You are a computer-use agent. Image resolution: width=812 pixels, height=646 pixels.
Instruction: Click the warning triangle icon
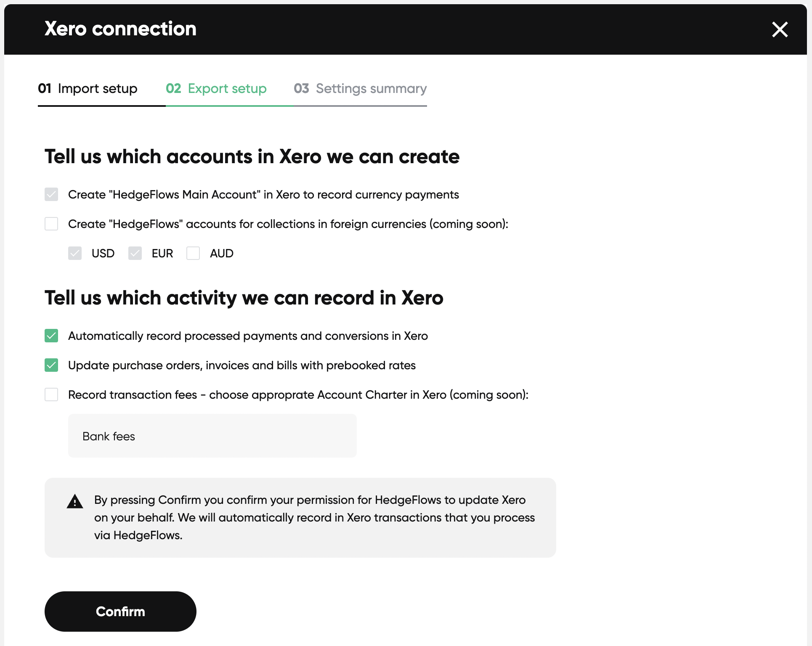(x=75, y=501)
